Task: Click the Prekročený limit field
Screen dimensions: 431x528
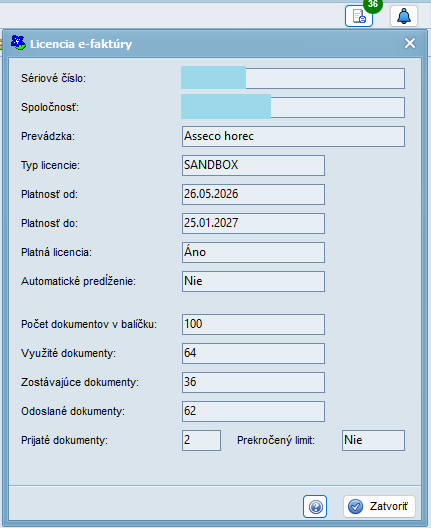Action: click(373, 440)
